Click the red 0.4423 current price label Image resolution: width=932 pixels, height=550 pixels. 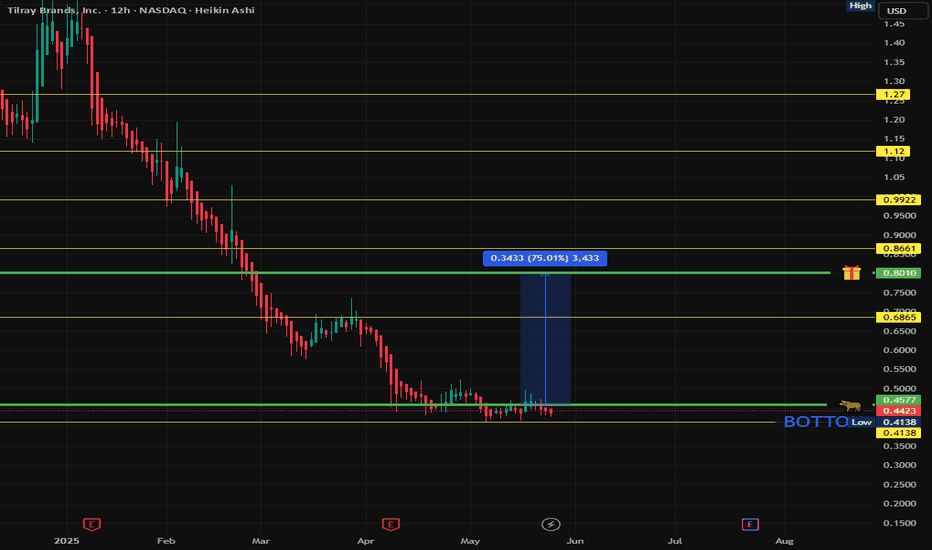pos(899,411)
